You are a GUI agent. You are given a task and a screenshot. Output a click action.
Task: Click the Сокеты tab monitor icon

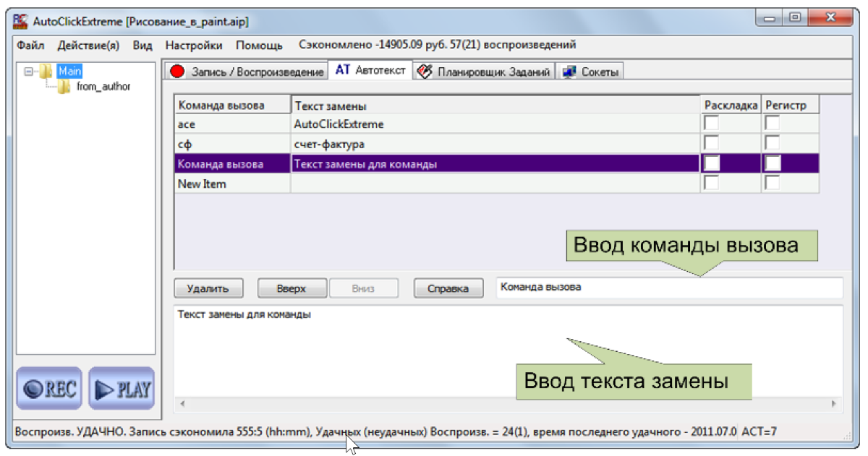569,72
